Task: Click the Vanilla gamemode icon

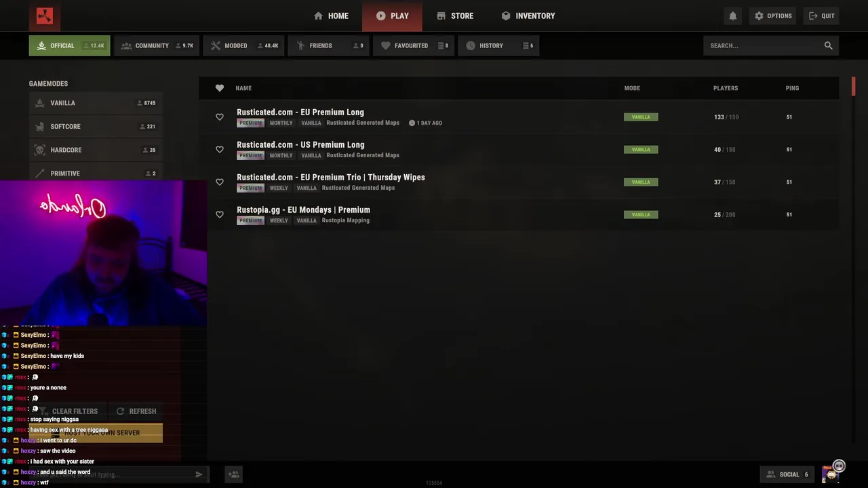Action: [39, 103]
